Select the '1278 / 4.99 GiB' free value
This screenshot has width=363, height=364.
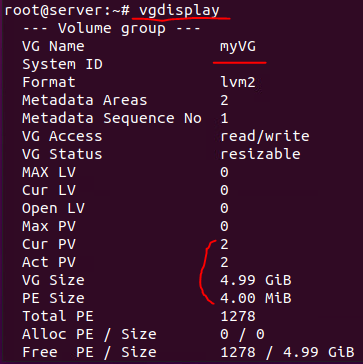coord(287,352)
